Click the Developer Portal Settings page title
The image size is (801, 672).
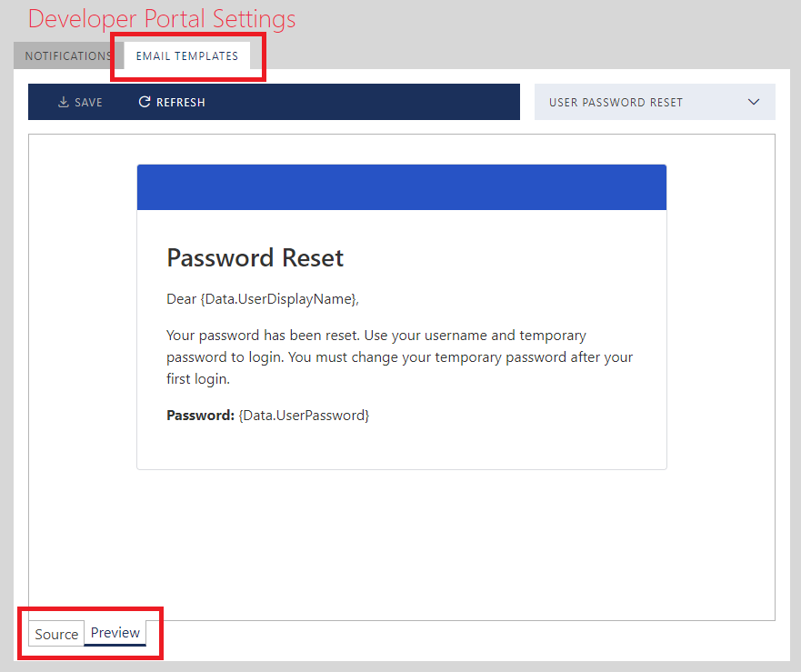[162, 19]
